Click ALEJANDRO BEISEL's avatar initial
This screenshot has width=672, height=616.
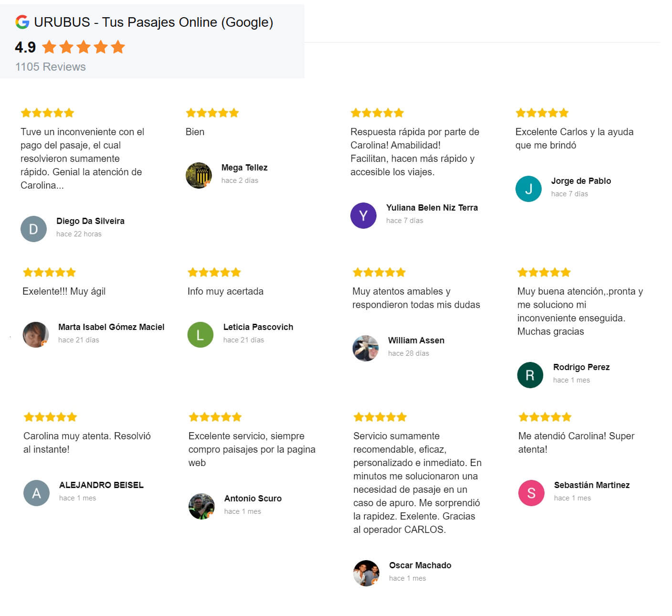(x=36, y=493)
